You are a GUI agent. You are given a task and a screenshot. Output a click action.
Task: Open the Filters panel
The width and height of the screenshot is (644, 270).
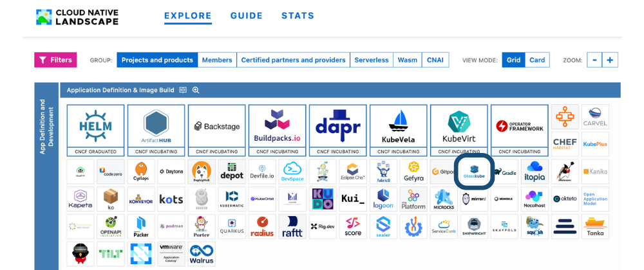55,60
